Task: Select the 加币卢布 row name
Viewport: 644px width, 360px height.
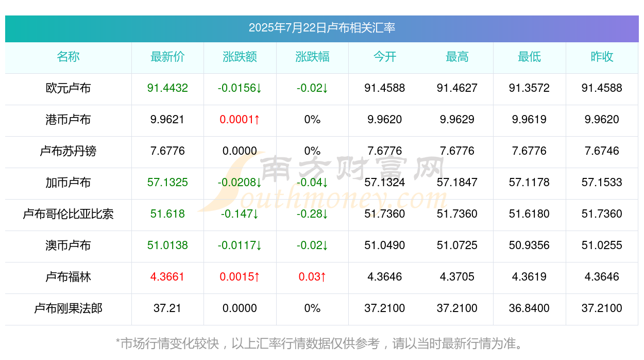Action: tap(68, 183)
